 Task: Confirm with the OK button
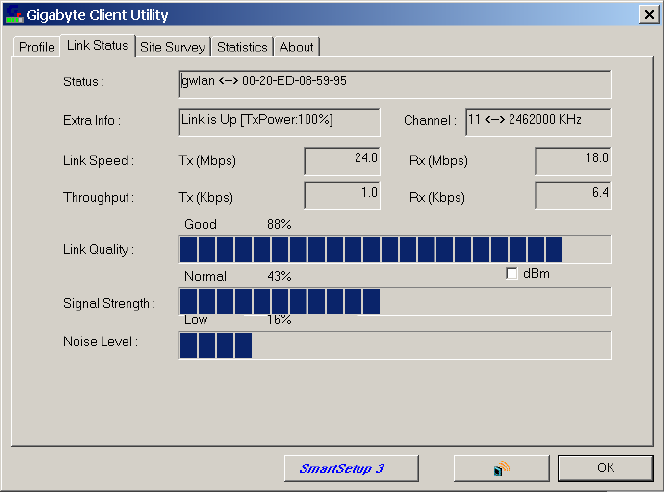[x=606, y=468]
